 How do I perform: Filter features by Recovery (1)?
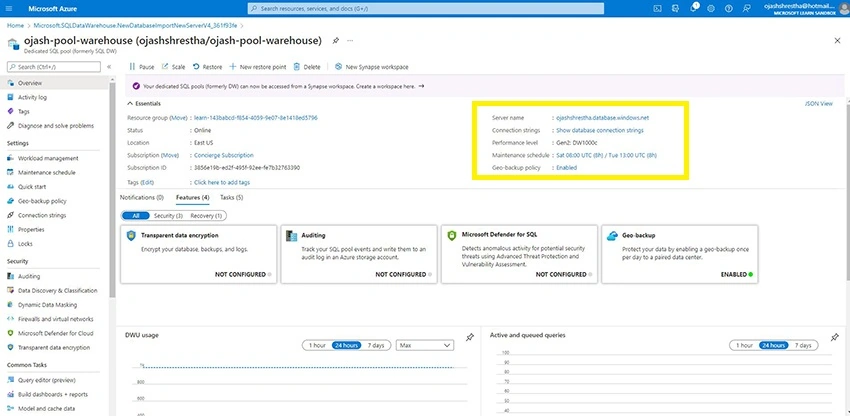[206, 215]
